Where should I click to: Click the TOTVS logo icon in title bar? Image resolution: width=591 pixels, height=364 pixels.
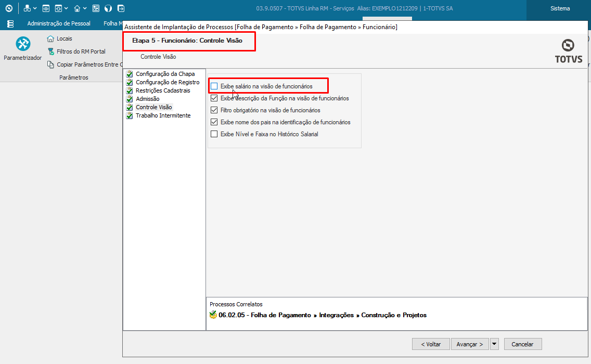pos(9,8)
